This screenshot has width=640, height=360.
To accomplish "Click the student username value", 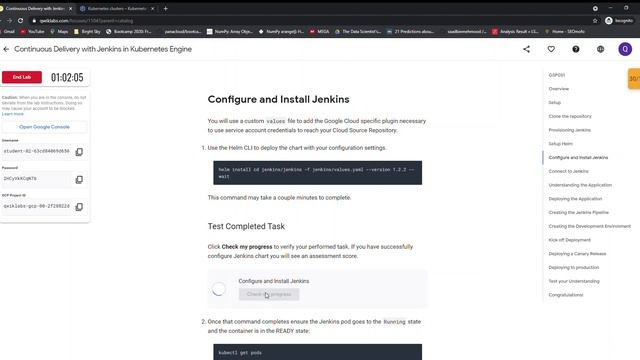I will tap(36, 151).
